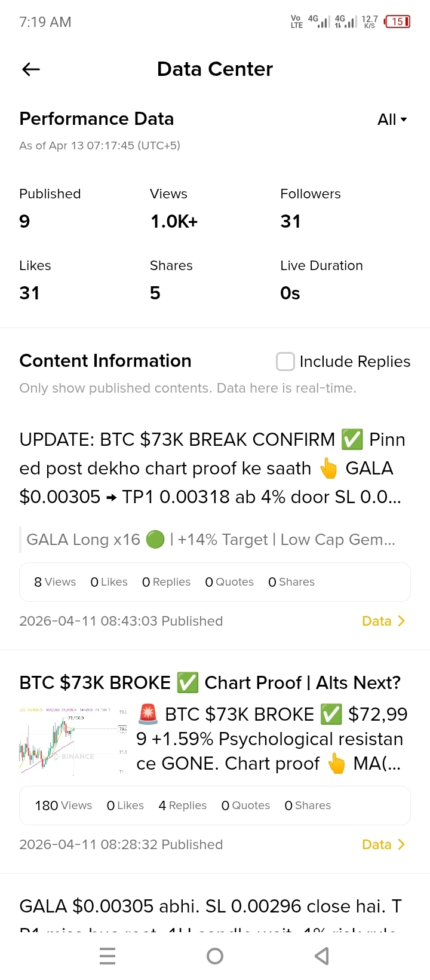
Task: Tap the back arrow icon
Action: coord(31,69)
